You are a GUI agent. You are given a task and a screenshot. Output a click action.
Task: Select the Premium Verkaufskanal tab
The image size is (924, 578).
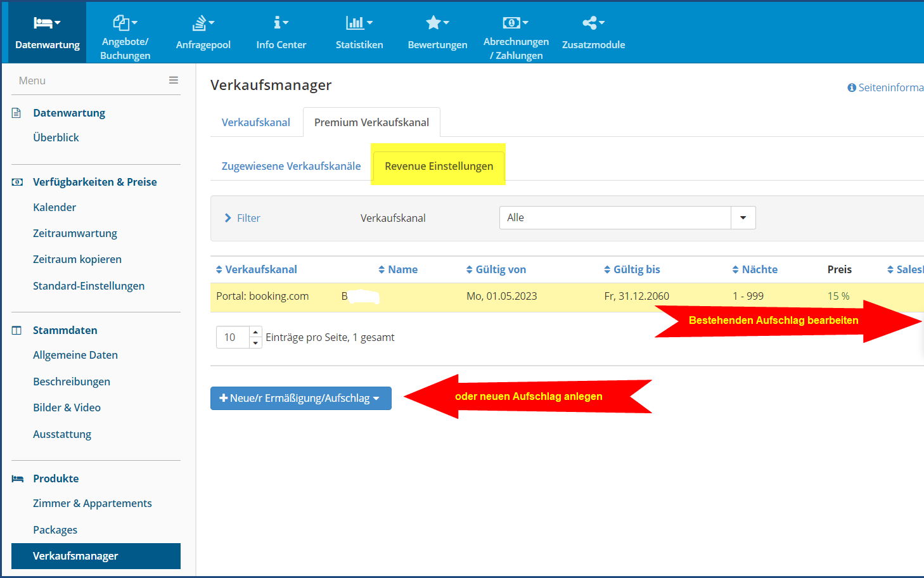[x=371, y=122]
